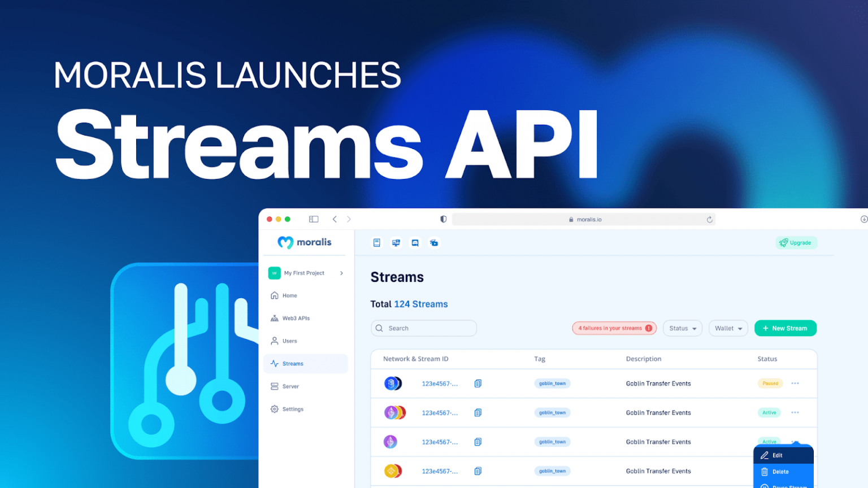
Task: Click the Web3 APIs icon
Action: pos(275,318)
